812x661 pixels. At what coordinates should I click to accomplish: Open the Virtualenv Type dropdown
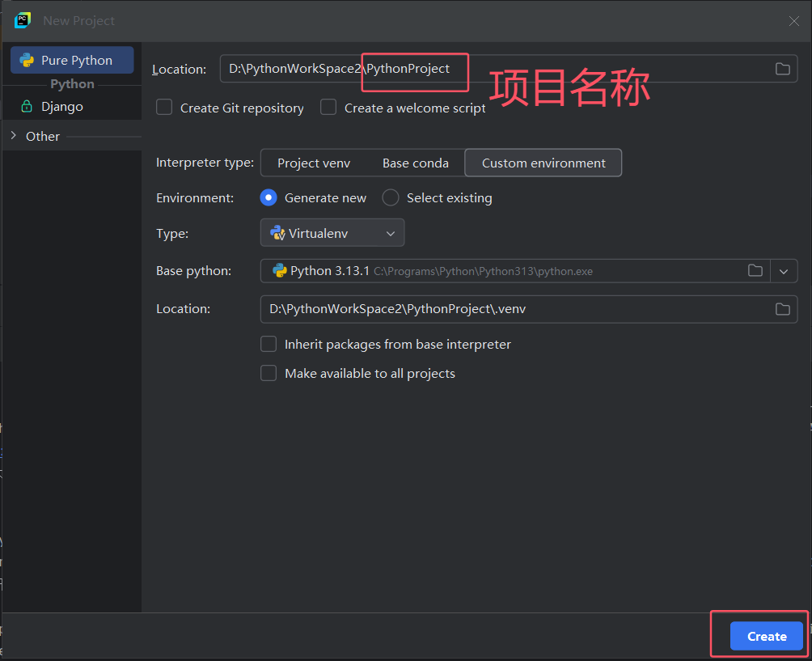[x=332, y=233]
